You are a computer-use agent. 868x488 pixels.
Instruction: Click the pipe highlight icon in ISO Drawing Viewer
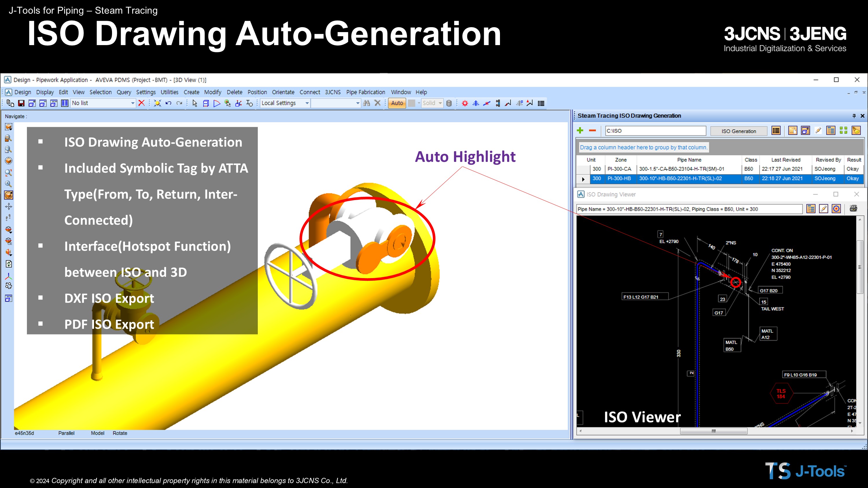point(823,209)
